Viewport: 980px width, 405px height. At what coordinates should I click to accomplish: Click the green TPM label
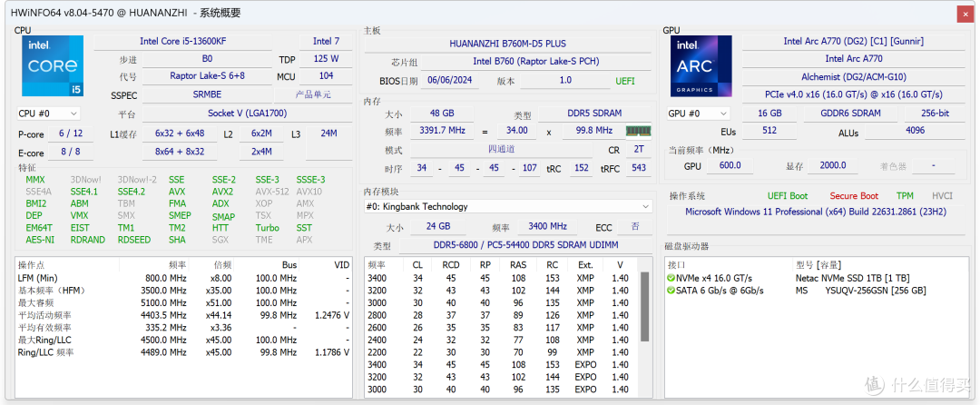coord(905,195)
